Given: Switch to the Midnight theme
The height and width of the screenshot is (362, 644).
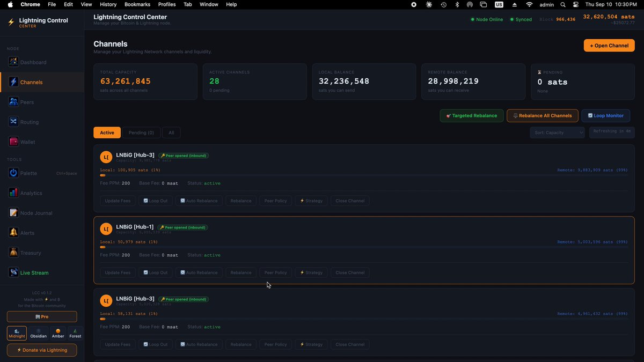Looking at the screenshot, I should (17, 333).
